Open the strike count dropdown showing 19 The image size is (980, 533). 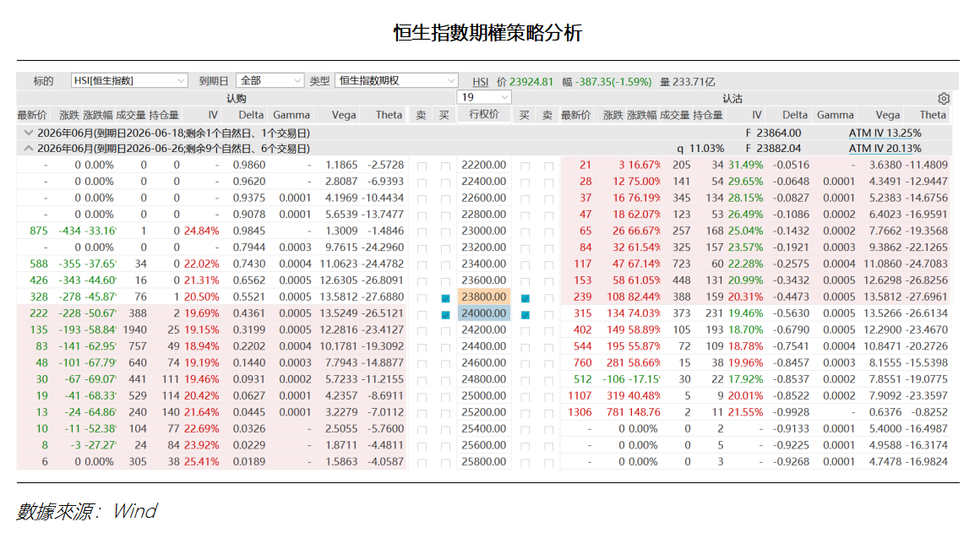tap(484, 97)
